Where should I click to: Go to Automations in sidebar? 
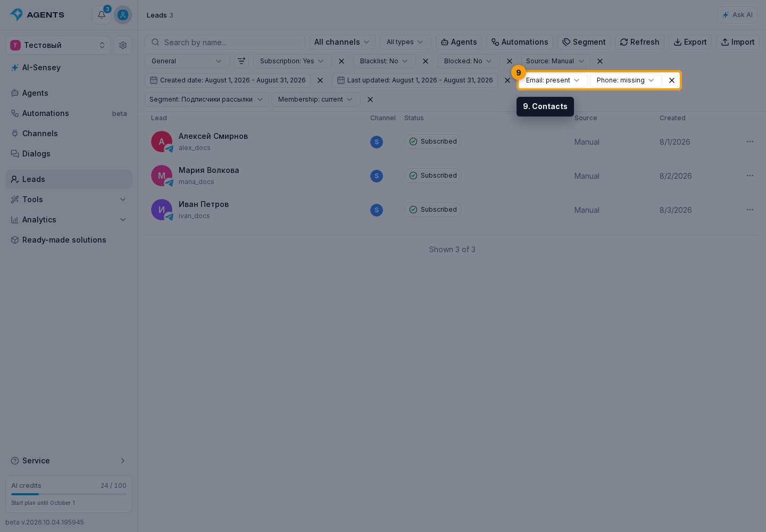tap(69, 113)
